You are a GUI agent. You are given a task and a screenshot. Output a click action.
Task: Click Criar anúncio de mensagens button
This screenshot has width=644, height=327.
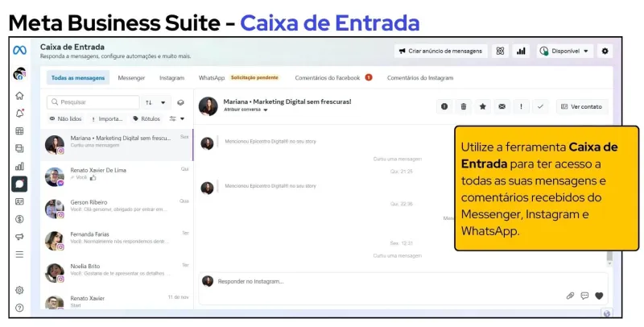pyautogui.click(x=441, y=51)
